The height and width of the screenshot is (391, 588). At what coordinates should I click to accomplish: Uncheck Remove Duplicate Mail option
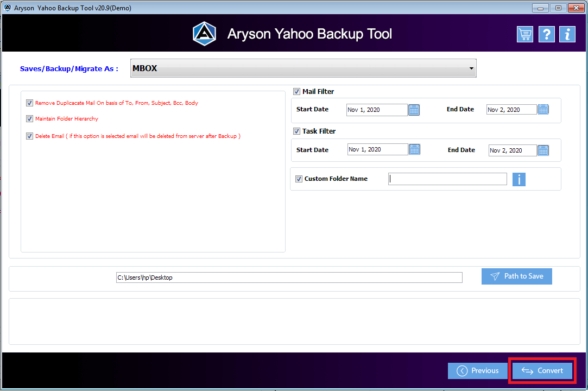pyautogui.click(x=29, y=103)
